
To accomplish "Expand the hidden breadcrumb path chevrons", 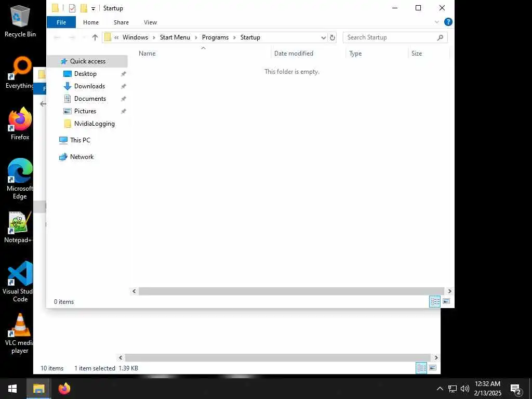I will 116,37.
